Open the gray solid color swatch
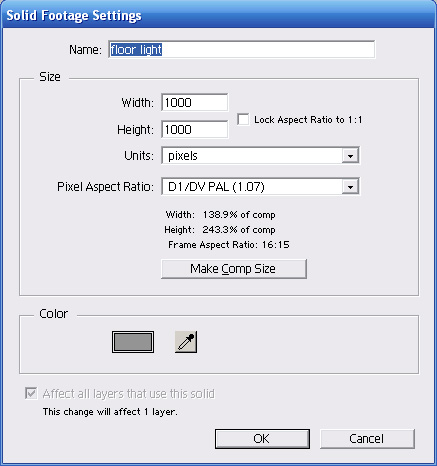Image resolution: width=437 pixels, height=466 pixels. pyautogui.click(x=133, y=342)
